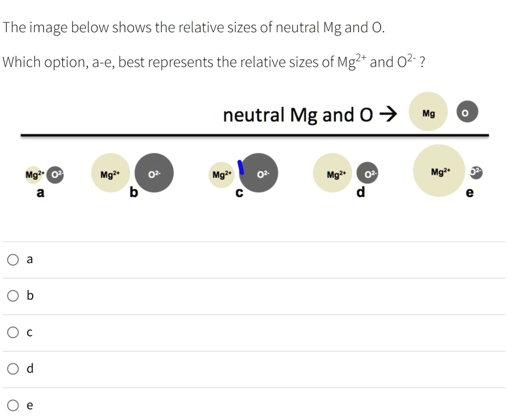Image resolution: width=513 pixels, height=420 pixels.
Task: Click the blue marker in option c
Action: tap(240, 167)
